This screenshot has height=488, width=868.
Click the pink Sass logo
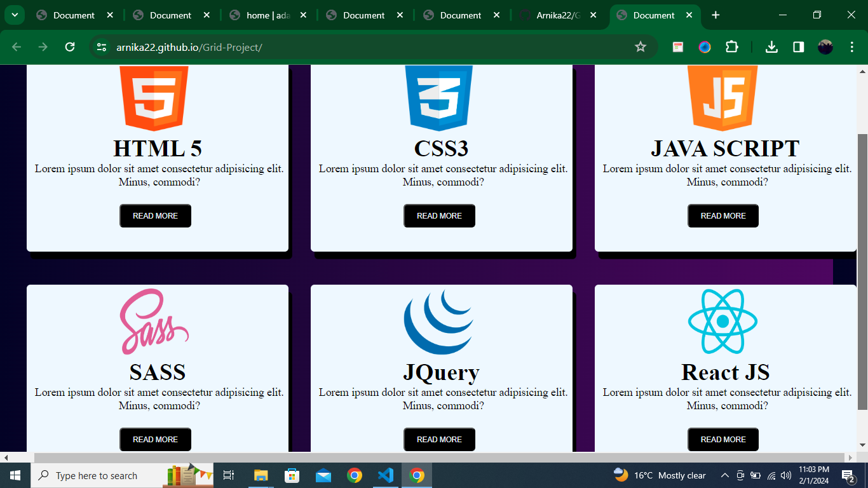click(x=154, y=322)
